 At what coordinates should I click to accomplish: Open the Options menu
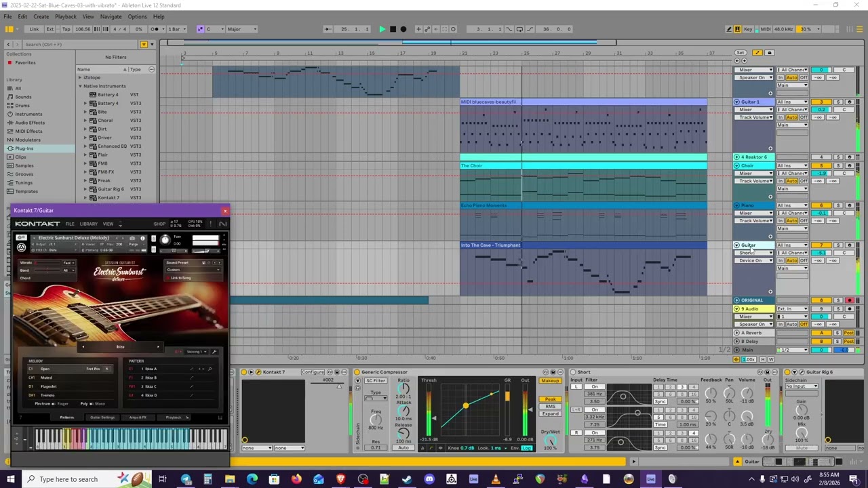(137, 16)
